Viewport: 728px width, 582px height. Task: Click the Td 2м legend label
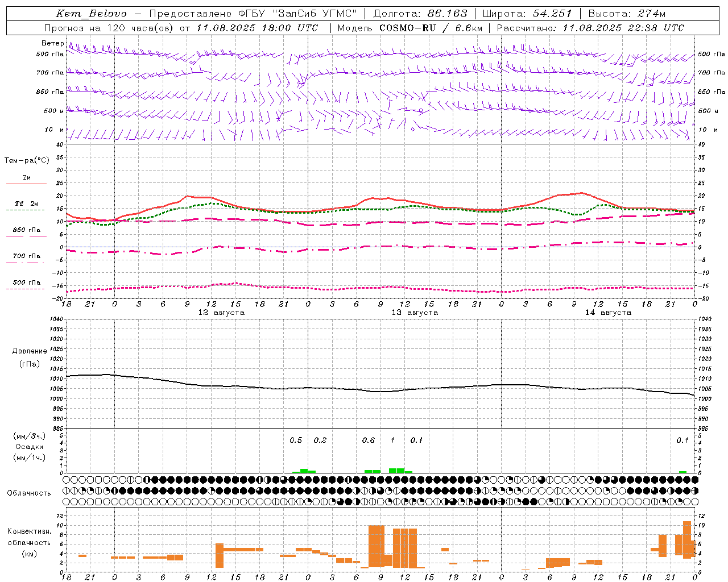tap(27, 203)
